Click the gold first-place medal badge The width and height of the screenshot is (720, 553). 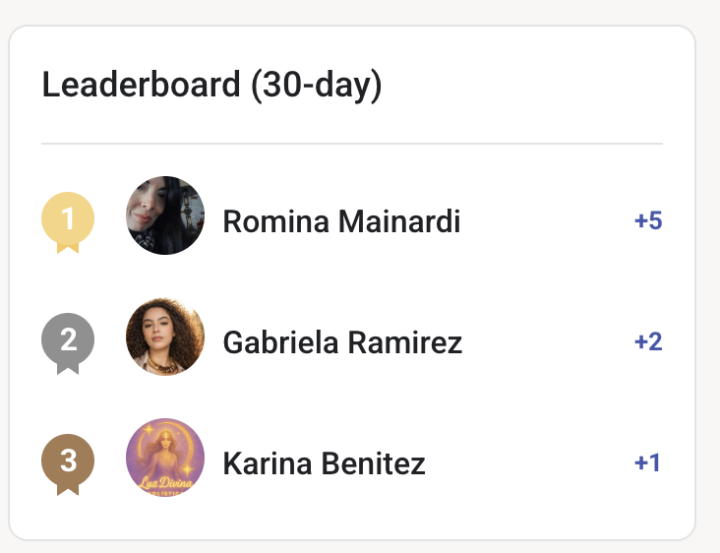point(68,222)
